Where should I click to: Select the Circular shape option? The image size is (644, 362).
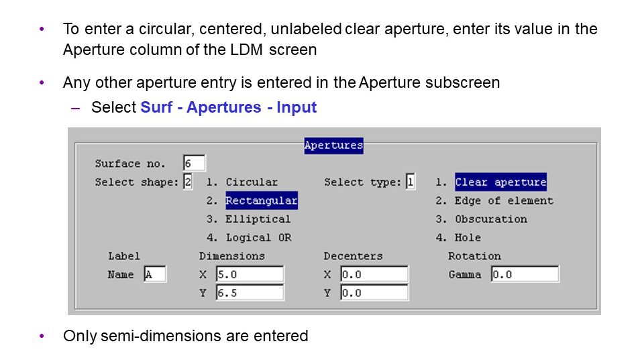tap(252, 182)
